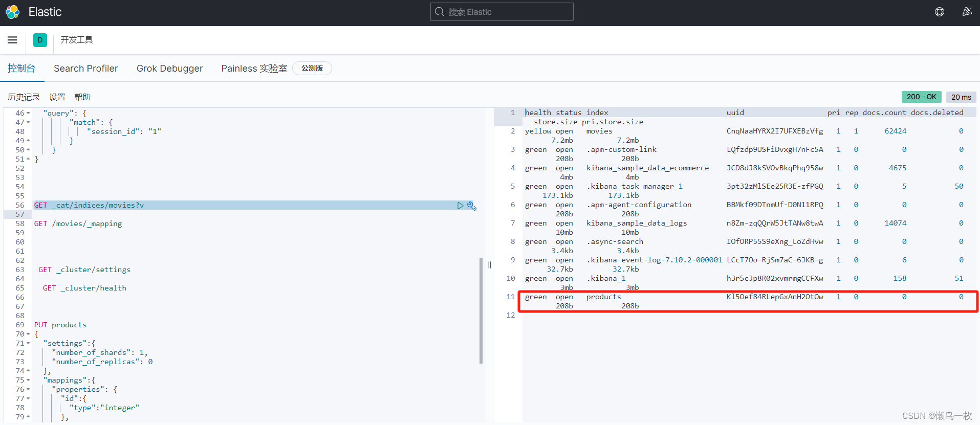Click .apm-agent-configuration in output
This screenshot has height=425, width=980.
click(639, 205)
